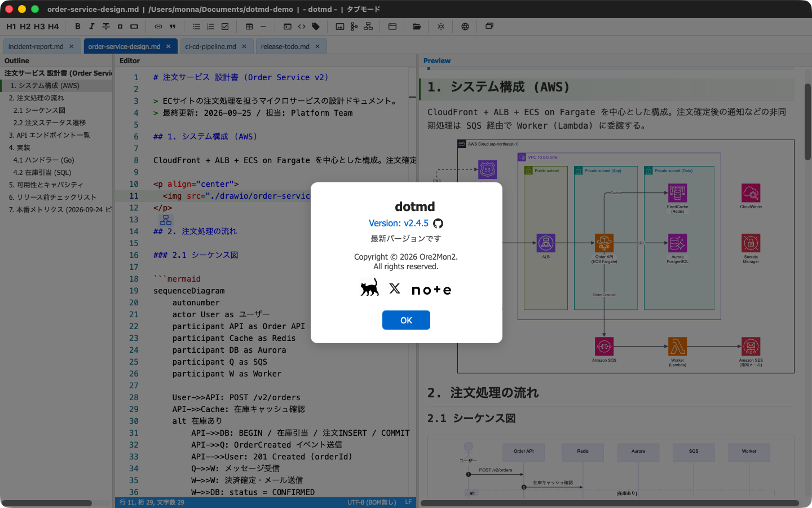Open outline item 3. API エンドポイント一覧
The height and width of the screenshot is (508, 812).
click(56, 135)
